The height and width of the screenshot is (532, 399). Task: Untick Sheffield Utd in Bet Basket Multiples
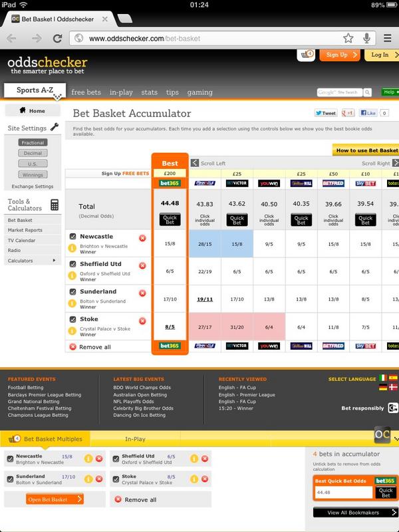click(116, 459)
